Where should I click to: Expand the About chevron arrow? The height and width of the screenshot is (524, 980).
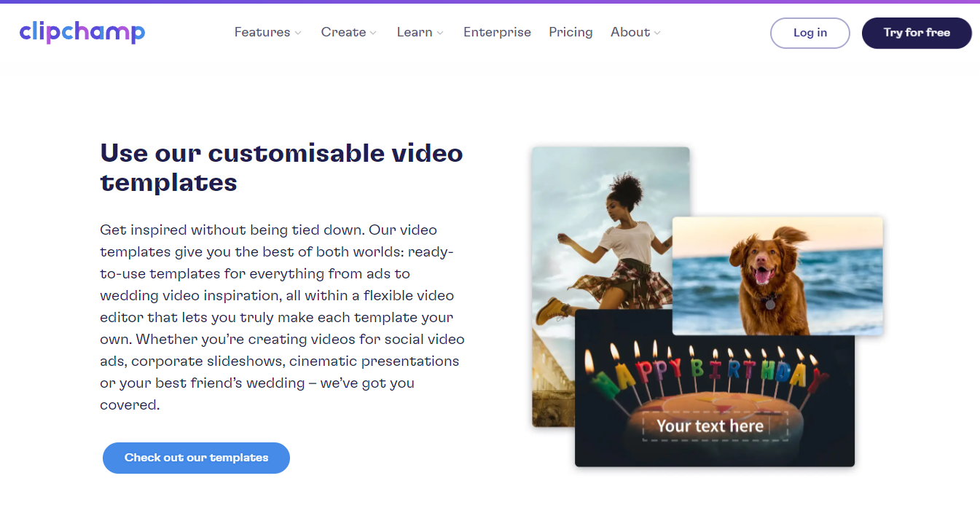coord(657,33)
